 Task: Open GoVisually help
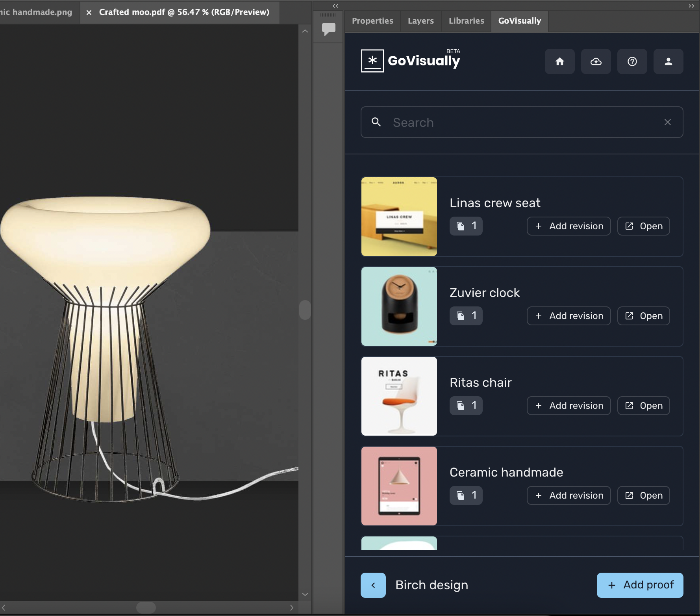[x=632, y=61]
